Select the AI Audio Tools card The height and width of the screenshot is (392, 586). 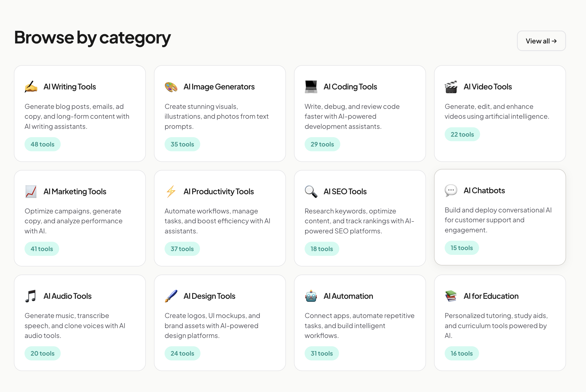click(80, 323)
